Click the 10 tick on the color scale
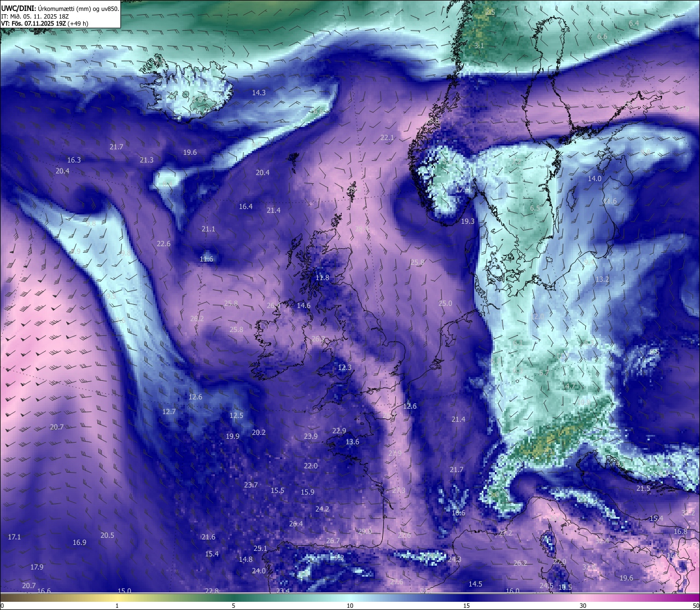The image size is (700, 610). pyautogui.click(x=350, y=606)
